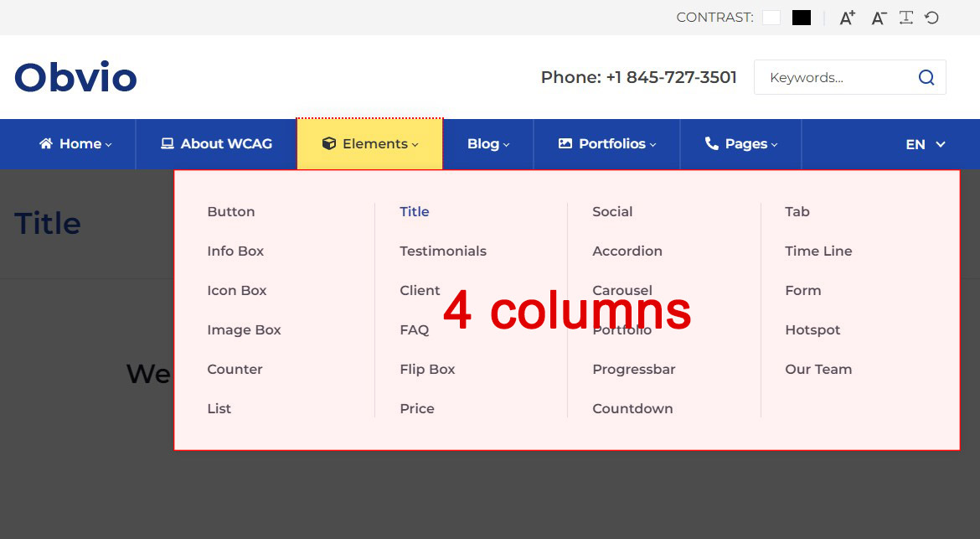Collapse the Elements menu
Screen dimensions: 980x539
point(370,144)
